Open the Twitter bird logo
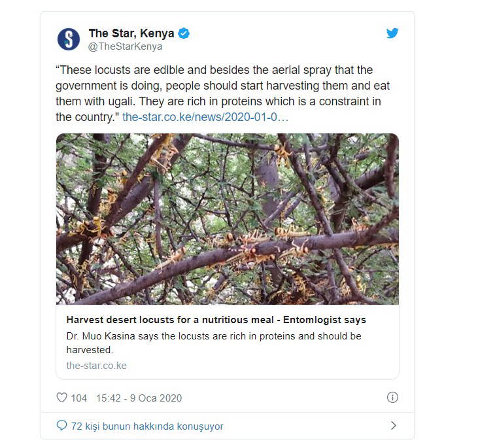 pos(392,33)
